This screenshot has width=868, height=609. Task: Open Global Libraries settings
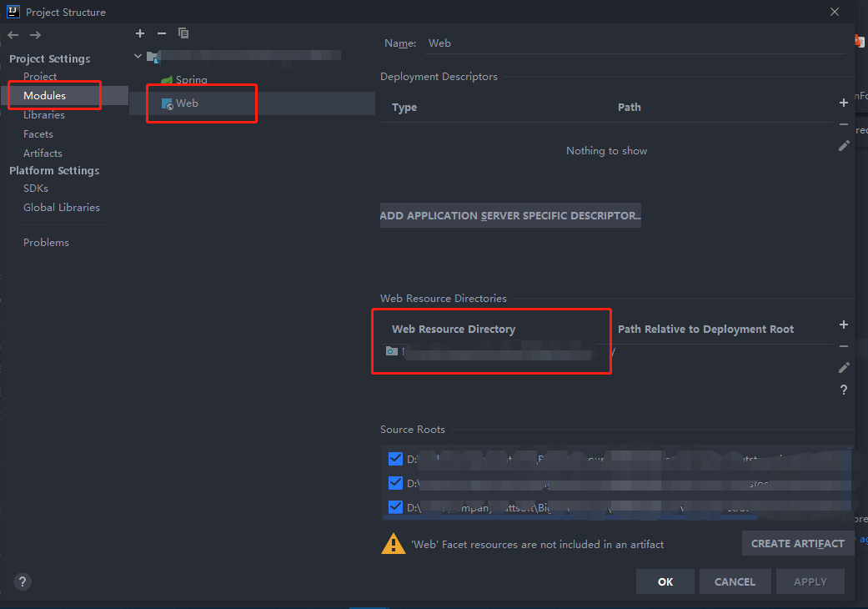[x=62, y=208]
